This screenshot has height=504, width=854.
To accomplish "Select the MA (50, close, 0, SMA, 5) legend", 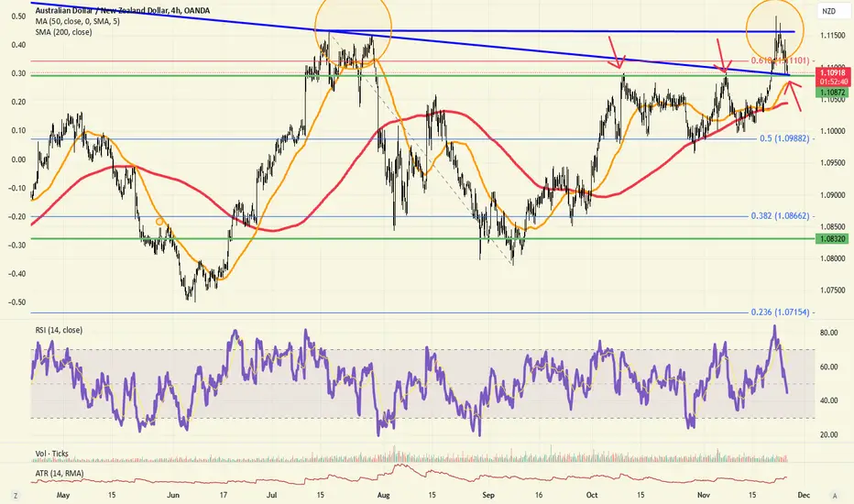I will 77,21.
